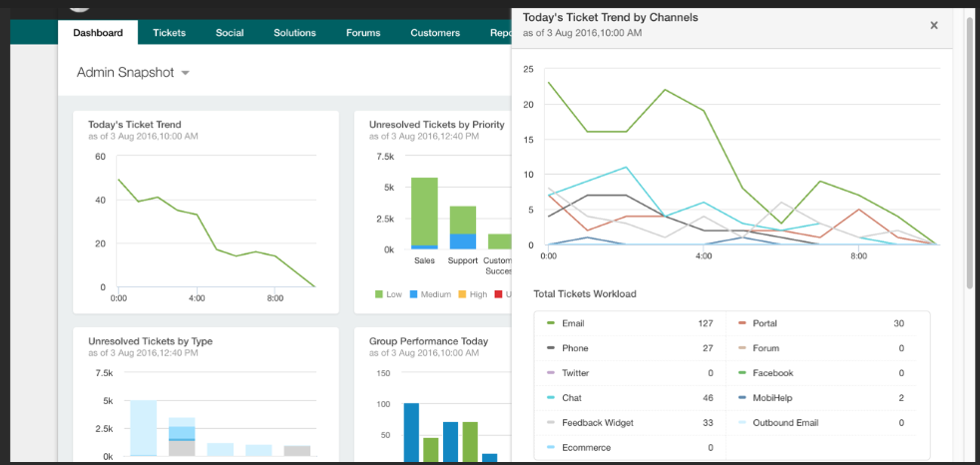Open the Today's Ticket Trend chart card

206,212
